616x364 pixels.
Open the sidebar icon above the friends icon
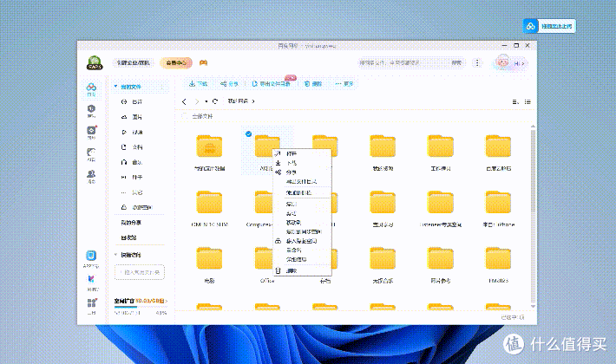(x=91, y=154)
